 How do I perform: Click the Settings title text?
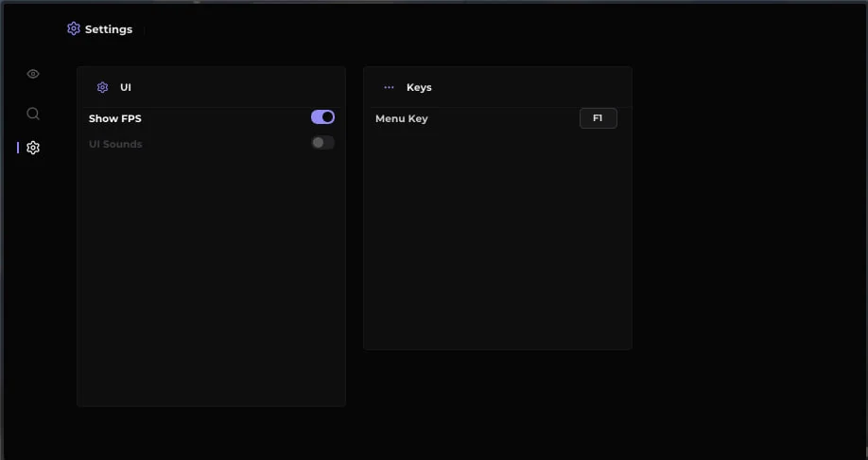pyautogui.click(x=109, y=29)
